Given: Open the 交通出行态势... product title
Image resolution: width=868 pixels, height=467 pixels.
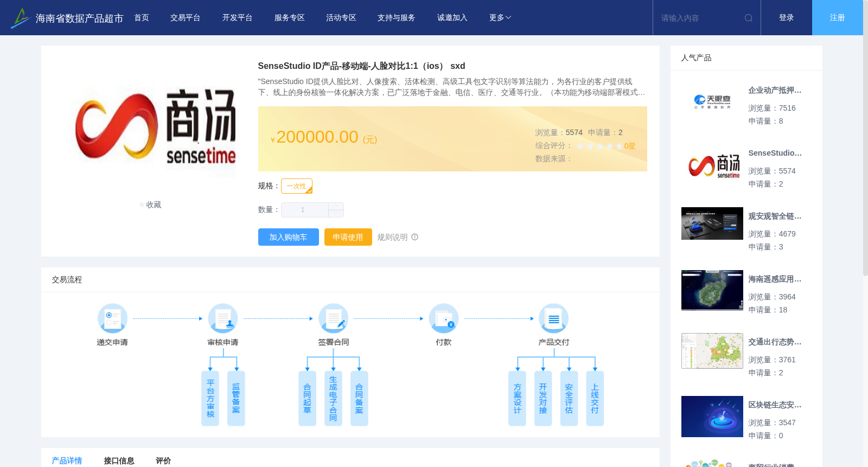Looking at the screenshot, I should tap(775, 342).
